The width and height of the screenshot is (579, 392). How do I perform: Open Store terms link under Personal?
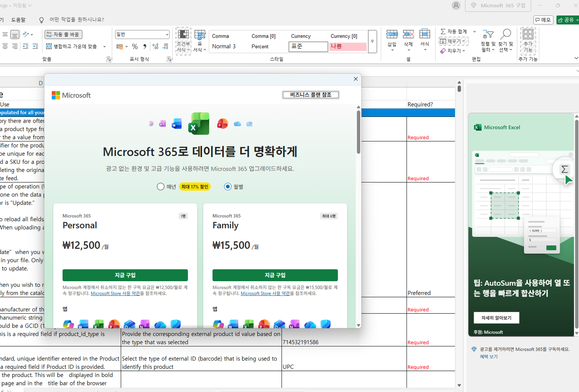click(115, 293)
